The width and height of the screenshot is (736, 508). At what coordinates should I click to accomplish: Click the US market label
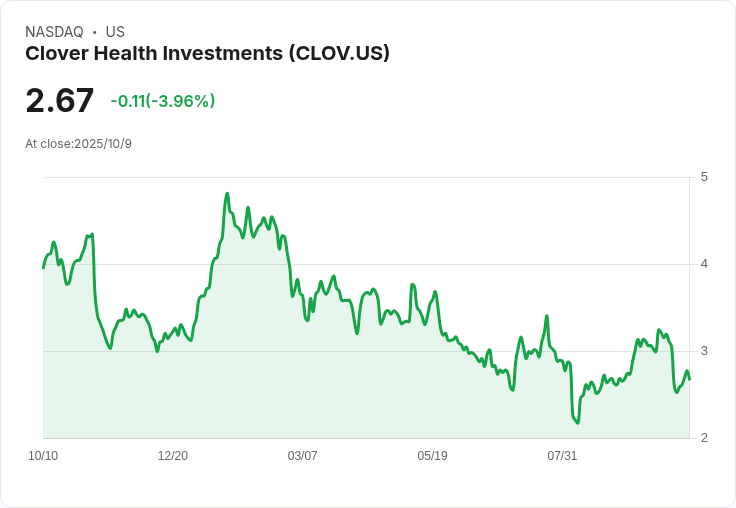tap(115, 32)
